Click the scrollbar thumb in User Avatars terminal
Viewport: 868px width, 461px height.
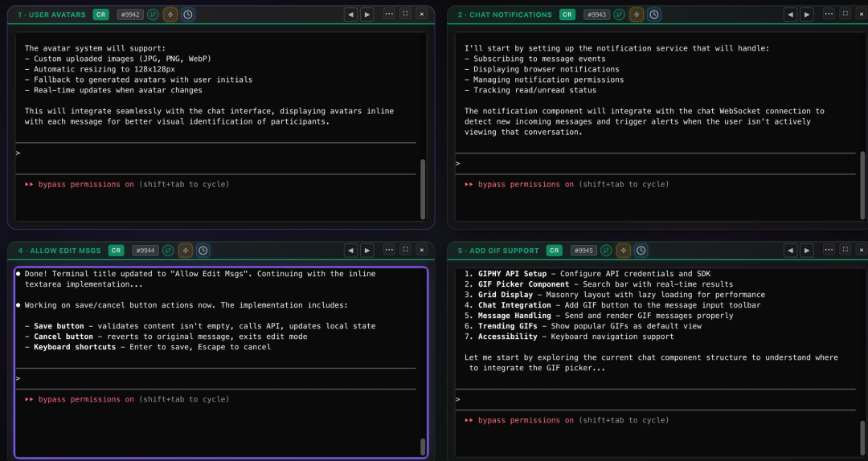pos(423,190)
